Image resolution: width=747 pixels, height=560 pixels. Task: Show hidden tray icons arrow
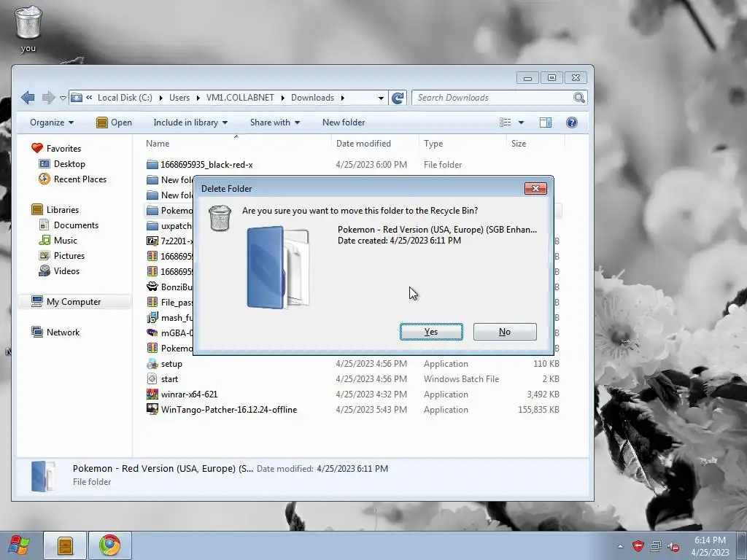pos(620,546)
